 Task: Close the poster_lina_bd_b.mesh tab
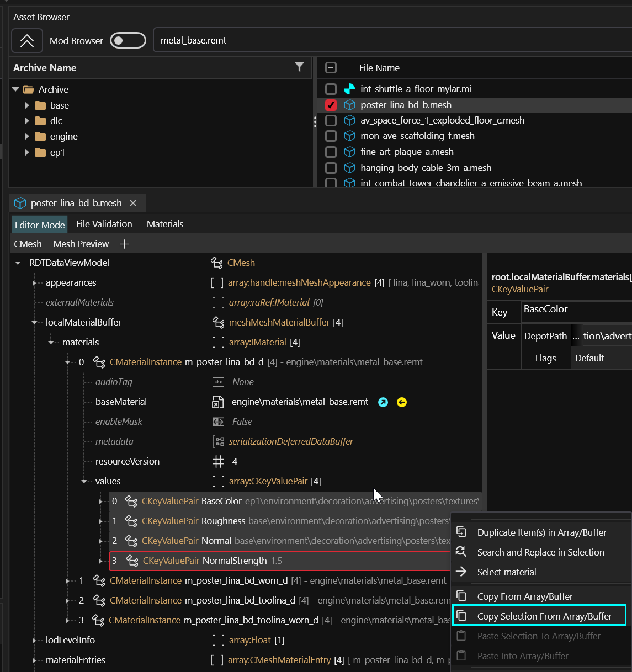133,203
